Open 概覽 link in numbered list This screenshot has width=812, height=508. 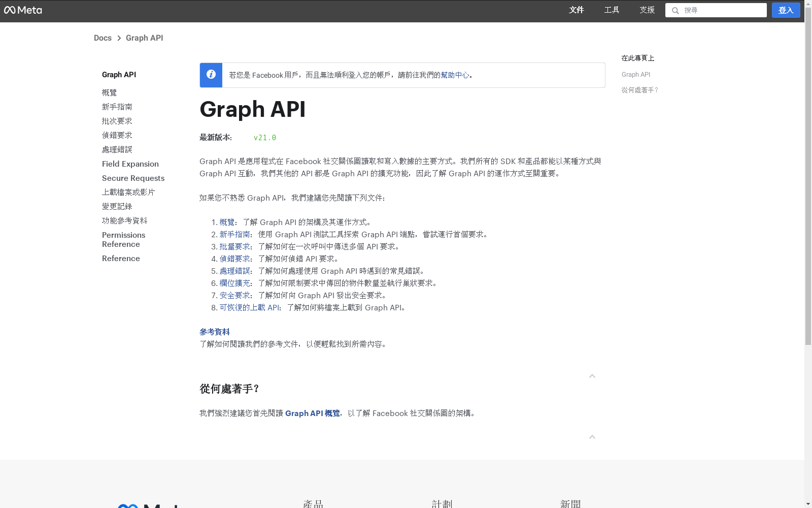pos(227,222)
